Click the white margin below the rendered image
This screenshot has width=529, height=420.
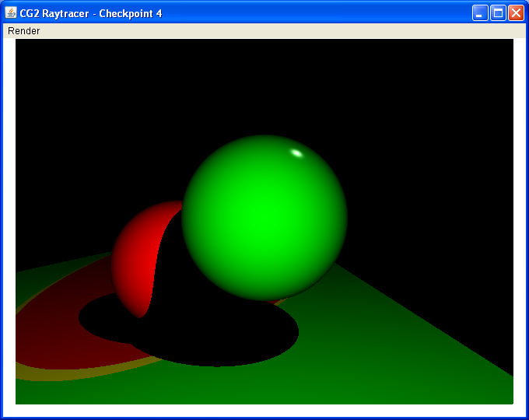(264, 410)
